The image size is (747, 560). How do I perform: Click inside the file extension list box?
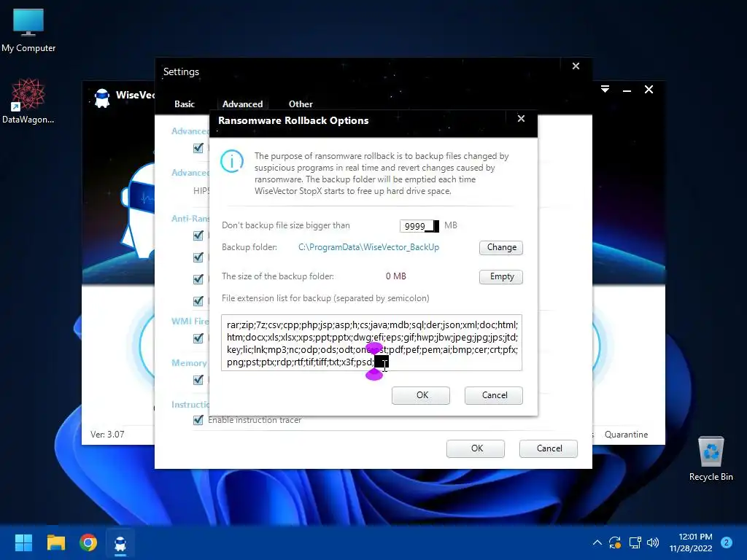pyautogui.click(x=371, y=343)
